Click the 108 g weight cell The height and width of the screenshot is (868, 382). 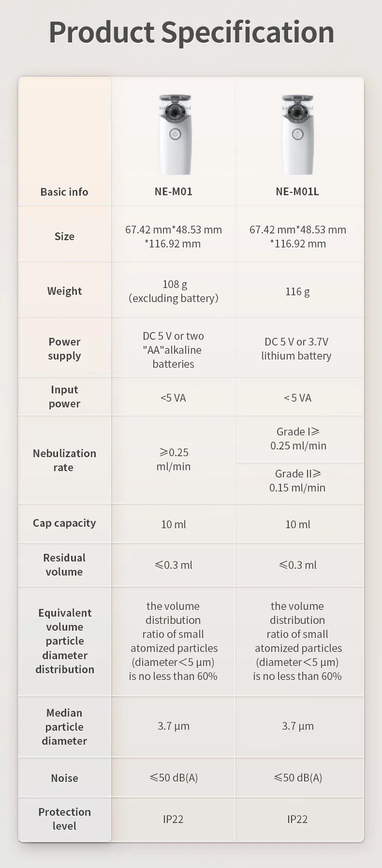pyautogui.click(x=174, y=291)
